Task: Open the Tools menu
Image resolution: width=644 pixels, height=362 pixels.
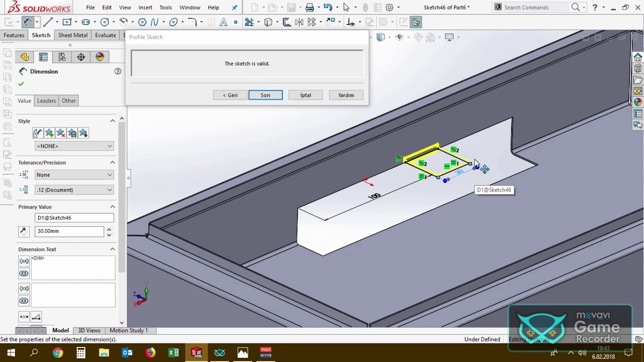Action: (166, 8)
